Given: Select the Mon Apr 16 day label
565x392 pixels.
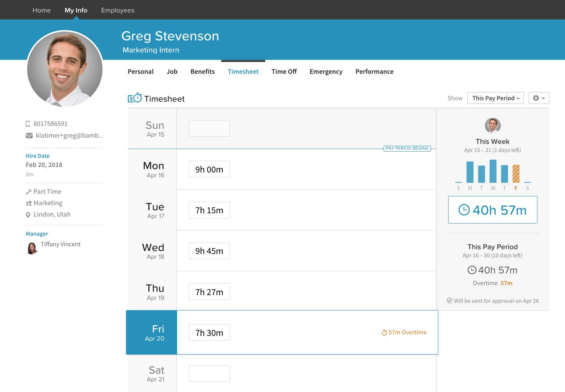Looking at the screenshot, I should [154, 170].
